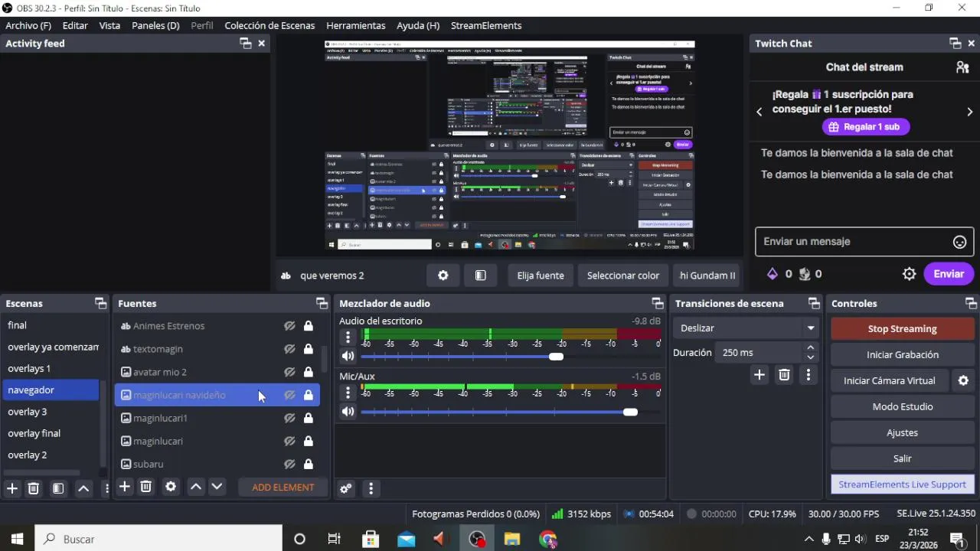
Task: Remove selected source with trash in Fuentes
Action: point(146,487)
